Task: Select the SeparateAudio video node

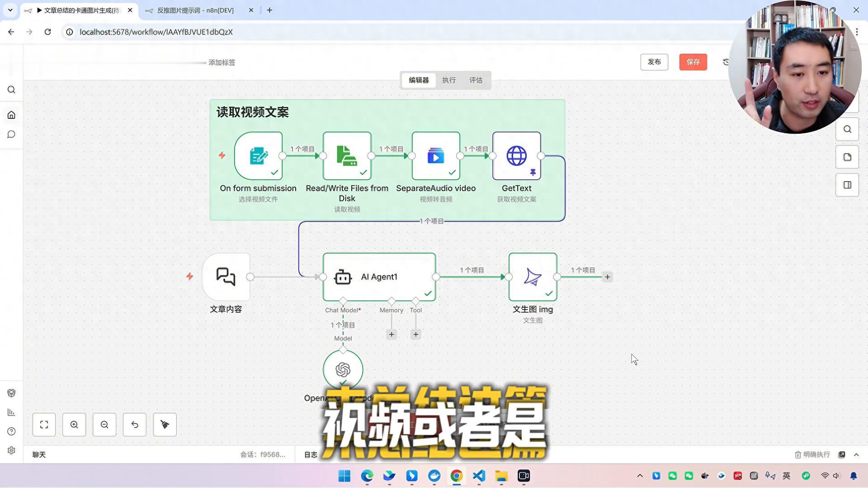Action: click(x=436, y=156)
